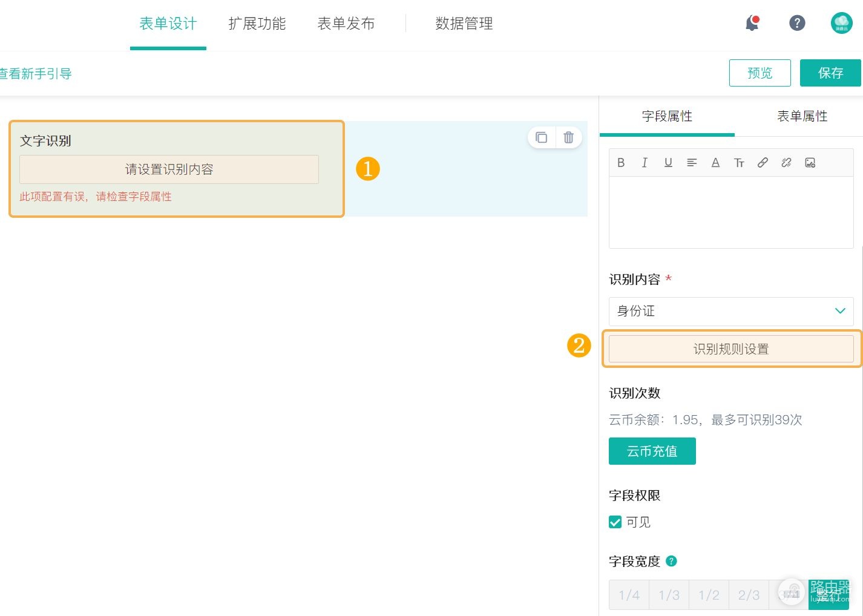Image resolution: width=863 pixels, height=616 pixels.
Task: Open the notification bell icon
Action: click(752, 24)
